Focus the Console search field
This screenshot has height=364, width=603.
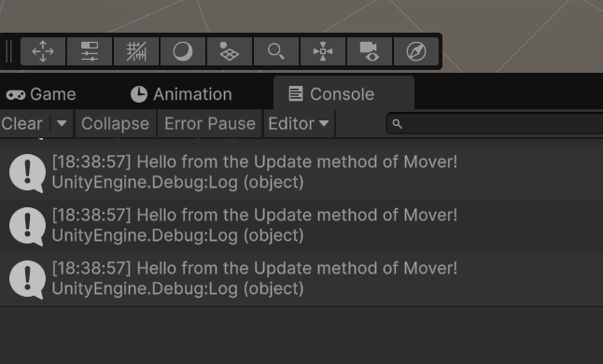pyautogui.click(x=495, y=124)
